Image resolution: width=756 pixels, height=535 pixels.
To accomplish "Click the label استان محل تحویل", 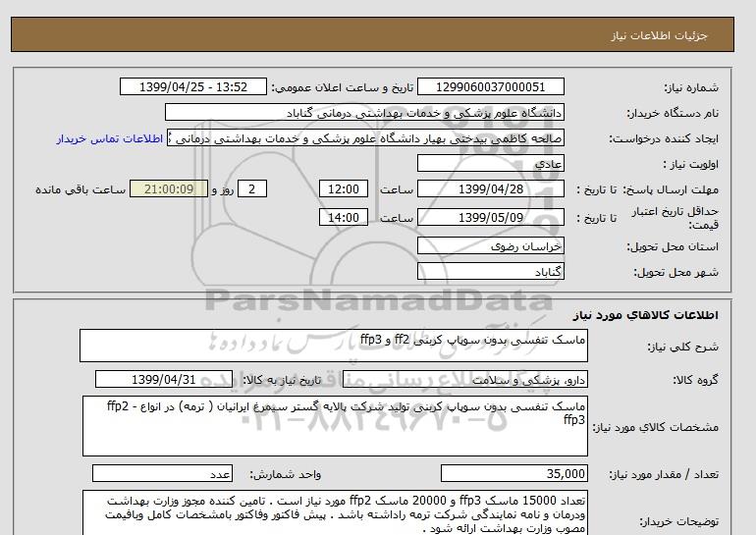I will (x=673, y=246).
